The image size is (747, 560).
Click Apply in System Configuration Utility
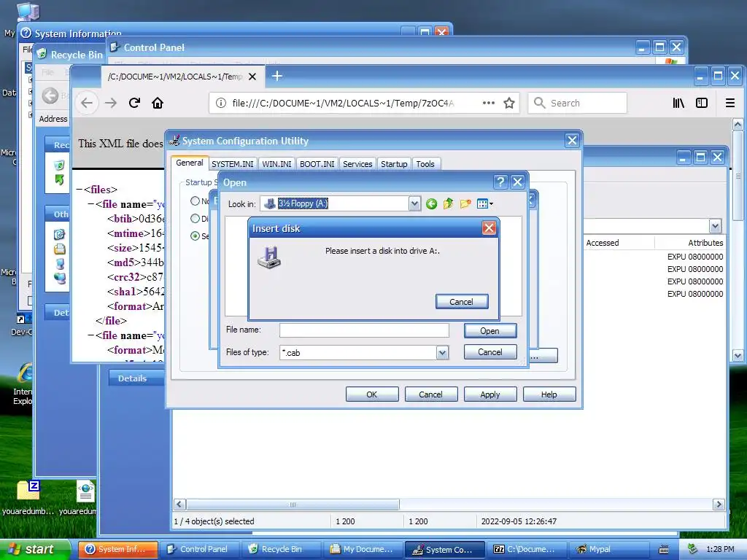(x=490, y=394)
